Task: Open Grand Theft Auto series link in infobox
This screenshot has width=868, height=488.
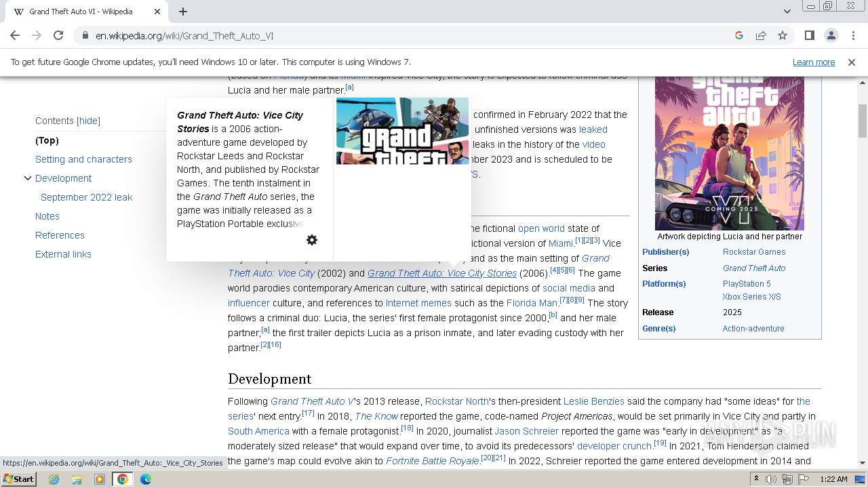Action: click(x=754, y=268)
